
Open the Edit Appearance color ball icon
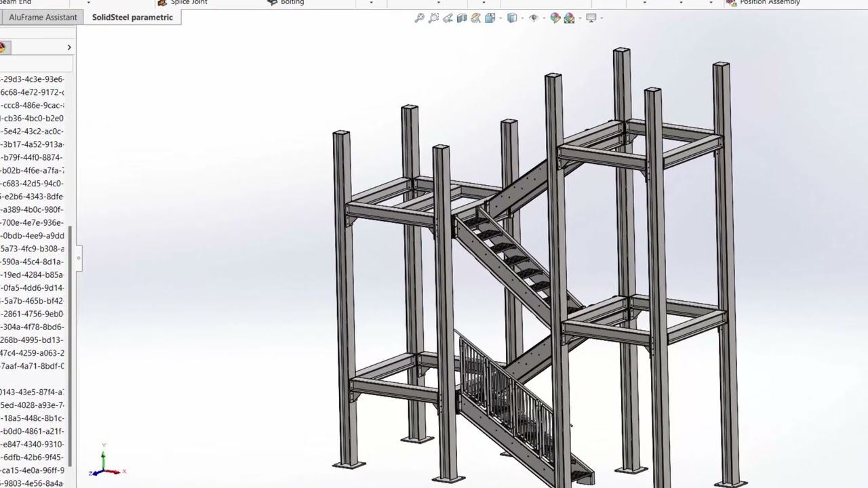coord(555,18)
